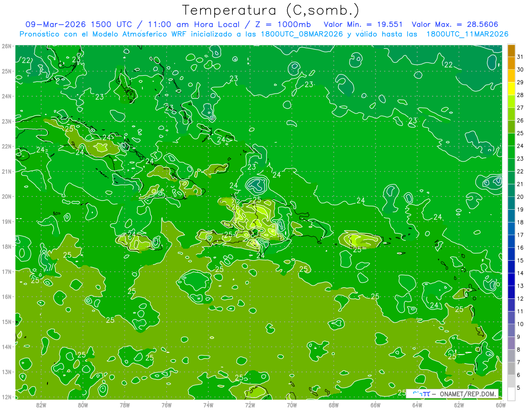Click the '12N' latitude axis label
The height and width of the screenshot is (411, 532).
click(6, 397)
